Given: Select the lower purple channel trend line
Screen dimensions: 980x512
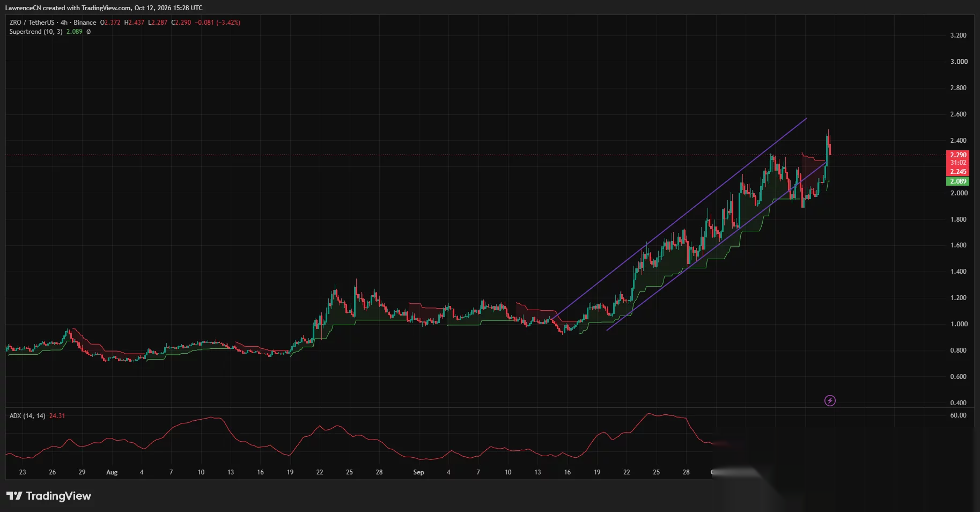Looking at the screenshot, I should (x=716, y=246).
